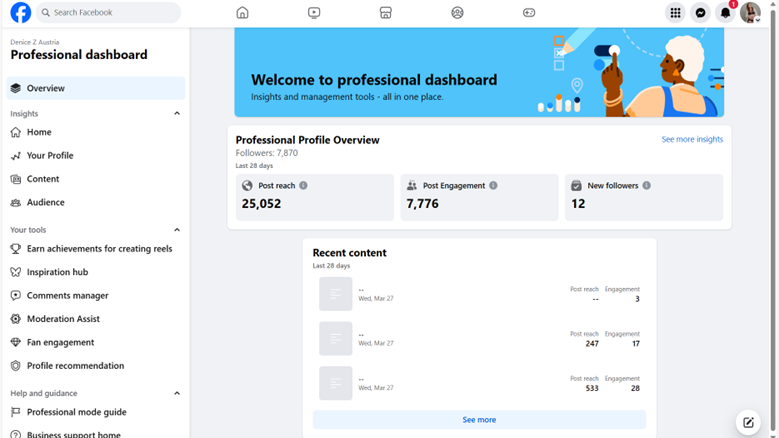Open Earn achievements for creating reels
This screenshot has height=438, width=779.
[96, 249]
